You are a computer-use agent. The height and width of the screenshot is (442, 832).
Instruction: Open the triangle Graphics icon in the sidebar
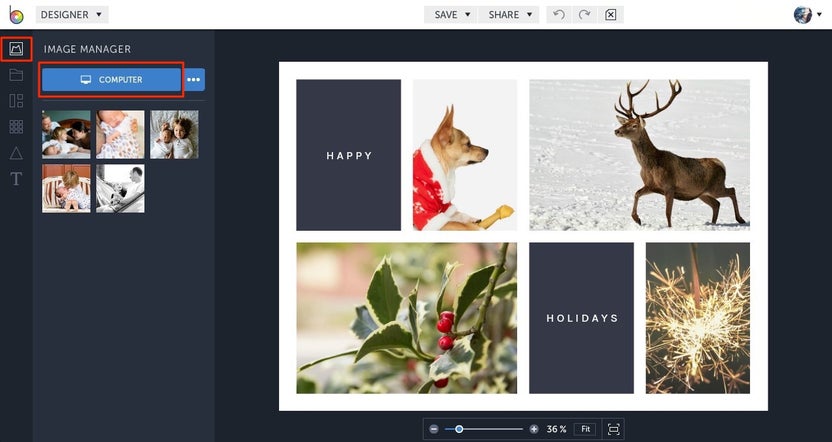coord(16,153)
